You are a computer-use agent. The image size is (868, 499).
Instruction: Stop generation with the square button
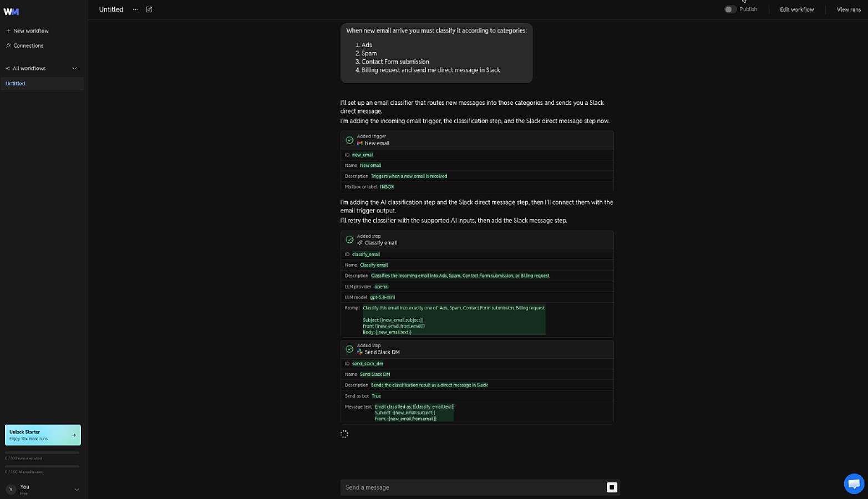612,487
